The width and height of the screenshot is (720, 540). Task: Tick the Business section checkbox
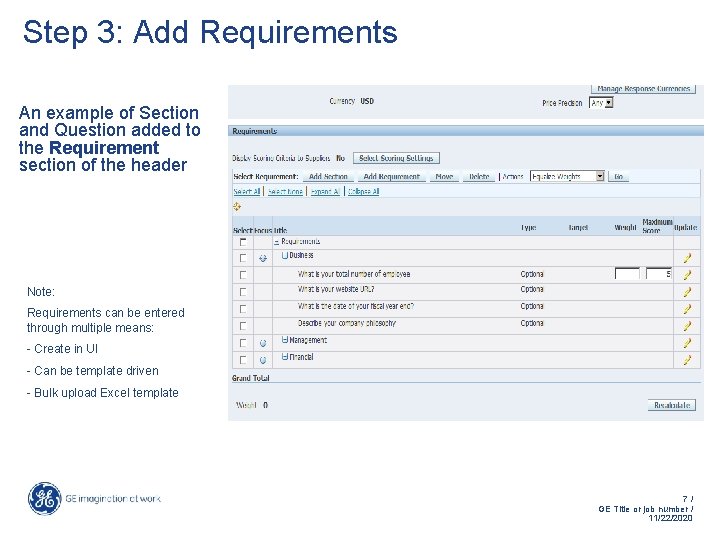243,258
